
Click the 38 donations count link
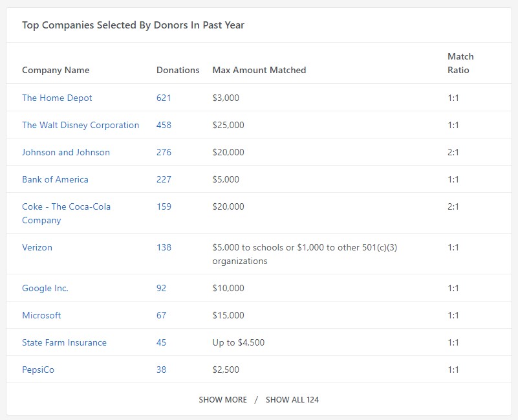click(x=161, y=370)
